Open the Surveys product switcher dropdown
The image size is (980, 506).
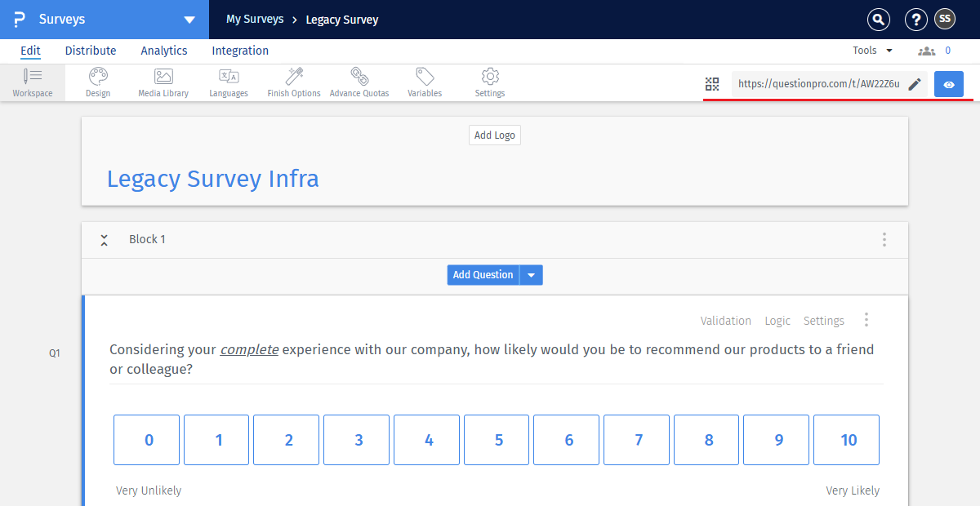pos(189,19)
